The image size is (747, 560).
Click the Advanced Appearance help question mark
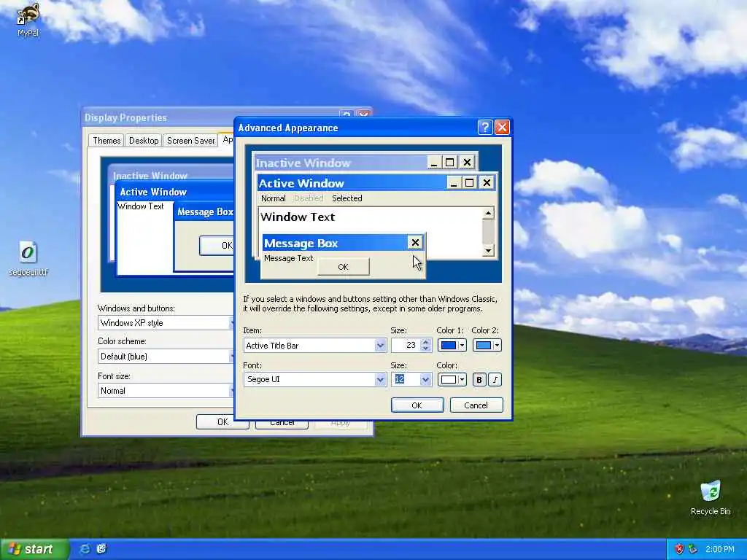click(485, 127)
